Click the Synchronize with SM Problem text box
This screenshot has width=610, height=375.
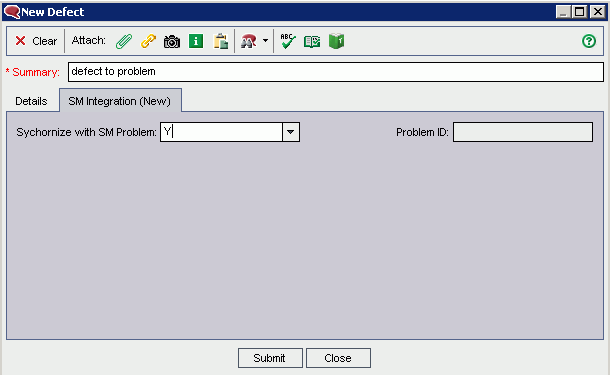tap(221, 132)
